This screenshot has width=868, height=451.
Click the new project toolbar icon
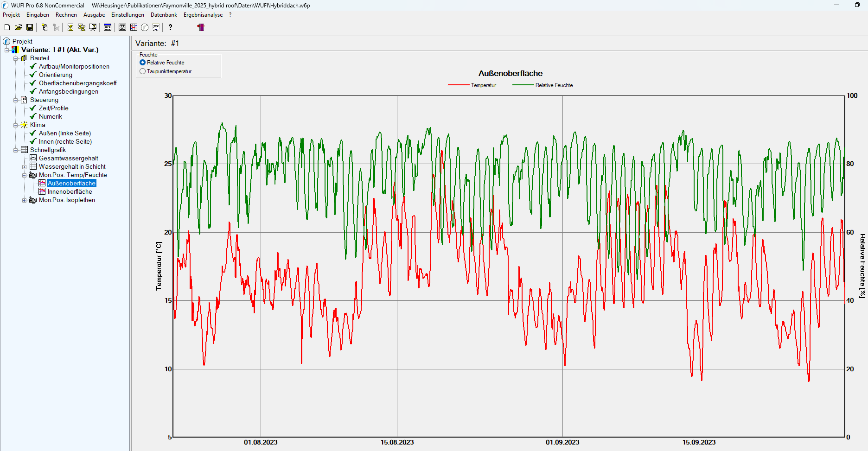click(7, 27)
